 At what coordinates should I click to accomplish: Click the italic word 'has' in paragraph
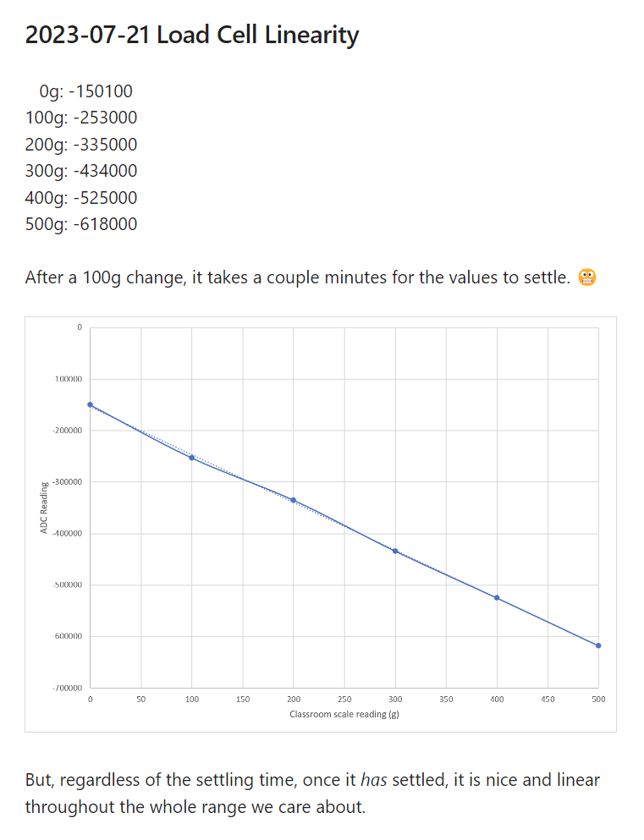(373, 780)
